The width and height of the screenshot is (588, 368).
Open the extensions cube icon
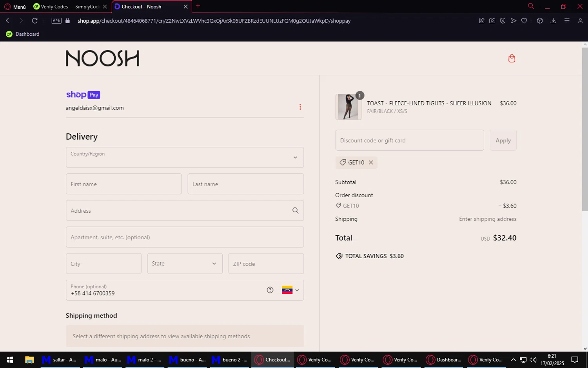tap(540, 21)
